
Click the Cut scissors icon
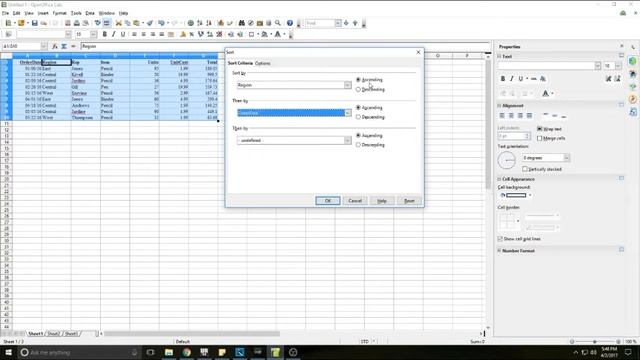(118, 23)
